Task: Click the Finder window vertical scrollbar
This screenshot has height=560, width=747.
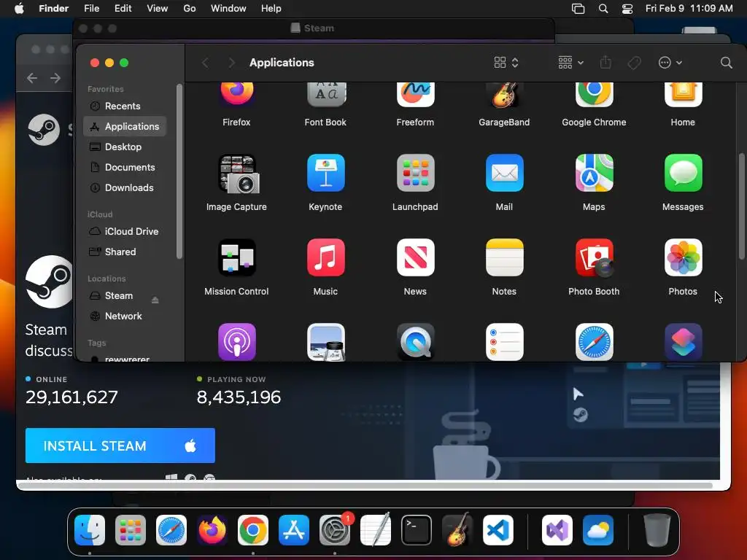Action: 741,206
